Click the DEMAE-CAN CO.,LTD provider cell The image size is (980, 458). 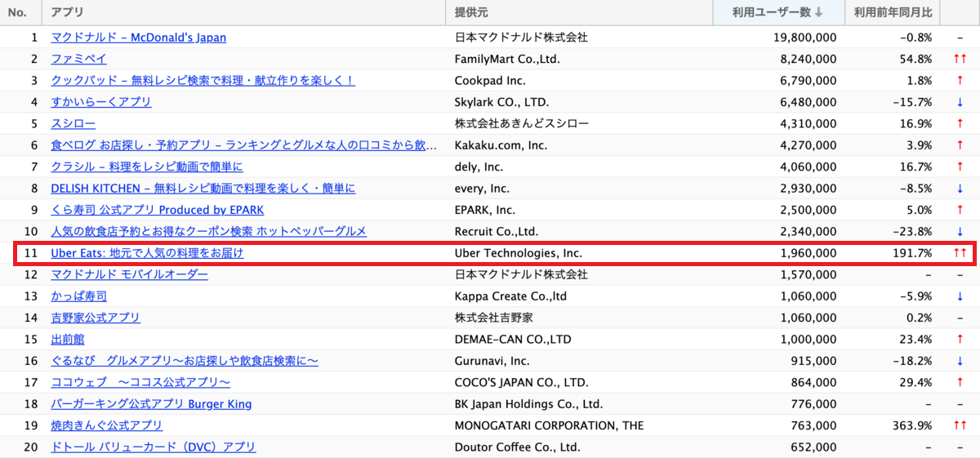(513, 339)
